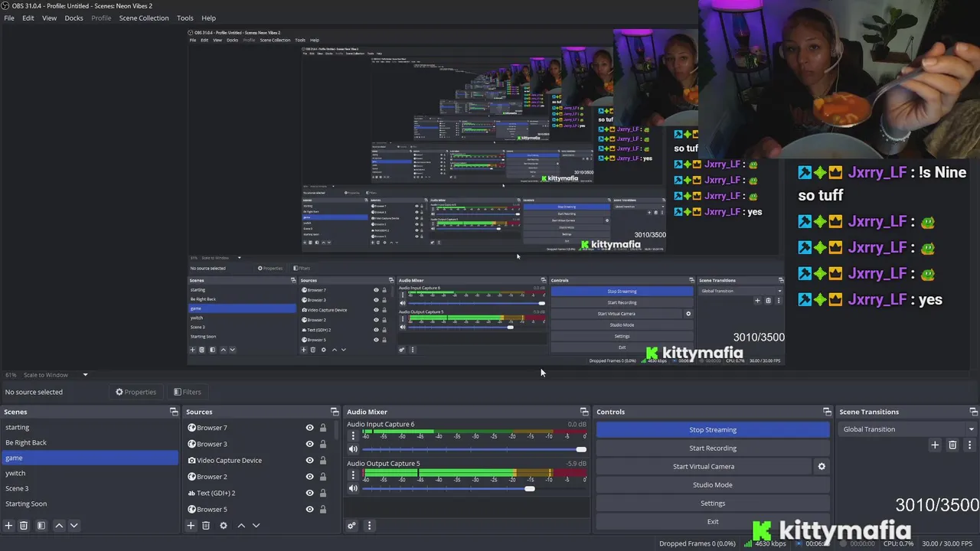Screen dimensions: 980x551
Task: Open the Help menu
Action: [x=208, y=18]
